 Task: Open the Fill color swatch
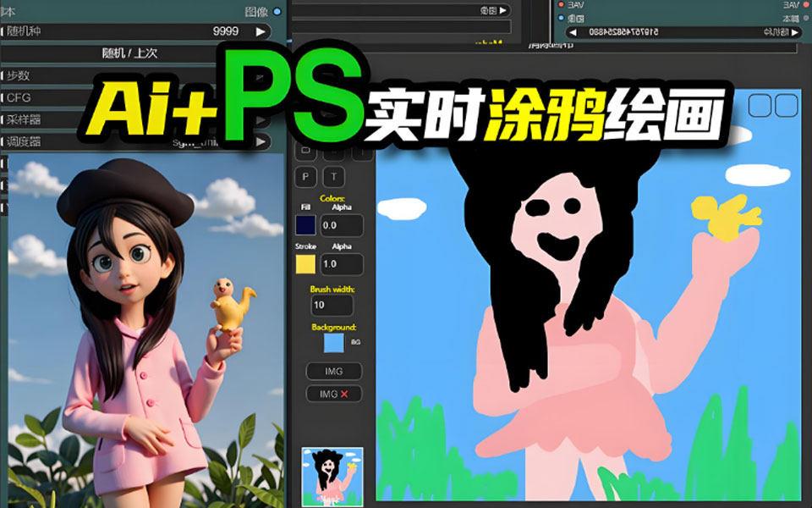tap(305, 225)
